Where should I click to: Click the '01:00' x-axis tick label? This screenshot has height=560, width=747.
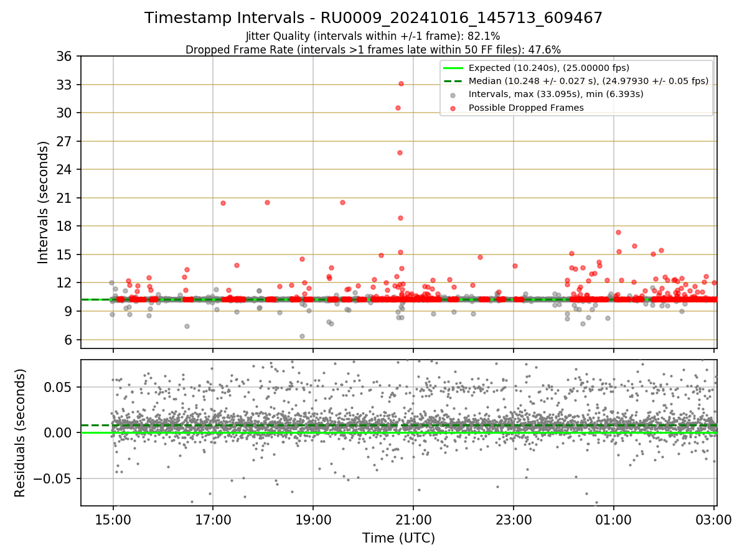point(614,520)
